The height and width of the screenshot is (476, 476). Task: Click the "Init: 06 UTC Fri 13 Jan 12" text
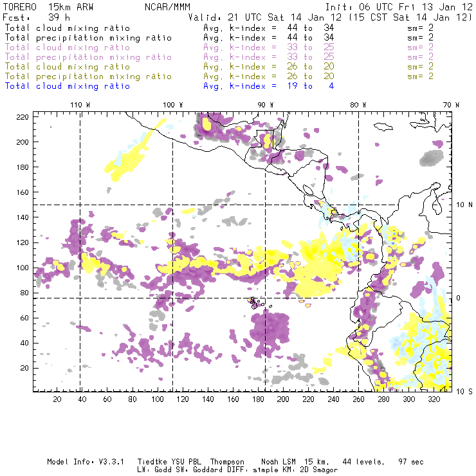(x=399, y=7)
